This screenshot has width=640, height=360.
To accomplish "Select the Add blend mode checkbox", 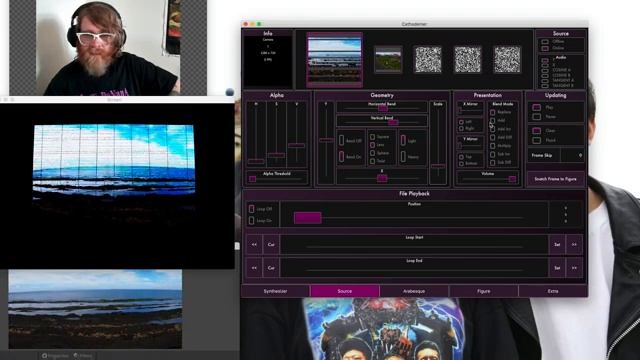I will [x=493, y=121].
